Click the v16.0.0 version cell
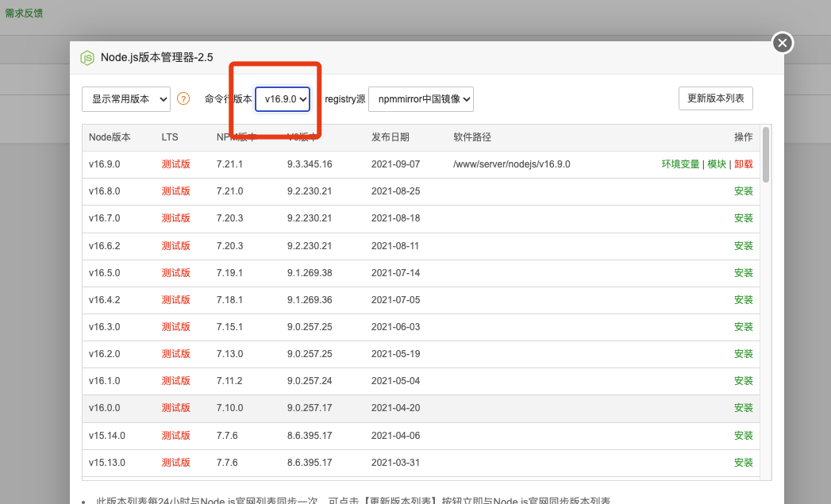This screenshot has height=504, width=831. pos(105,408)
